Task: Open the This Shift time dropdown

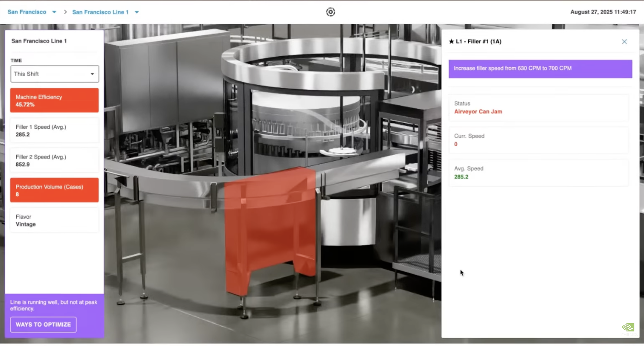Action: 55,74
